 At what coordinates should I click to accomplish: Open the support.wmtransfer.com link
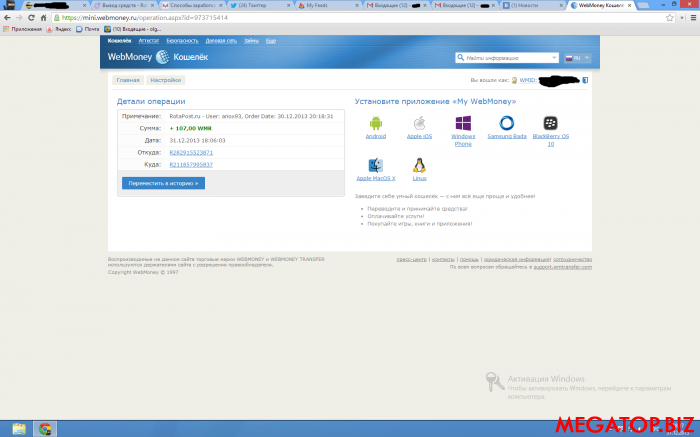(x=562, y=267)
